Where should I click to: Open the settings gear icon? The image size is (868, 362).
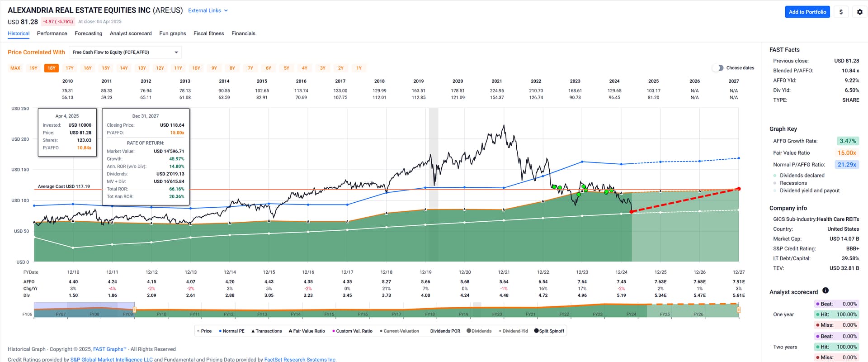pyautogui.click(x=859, y=12)
